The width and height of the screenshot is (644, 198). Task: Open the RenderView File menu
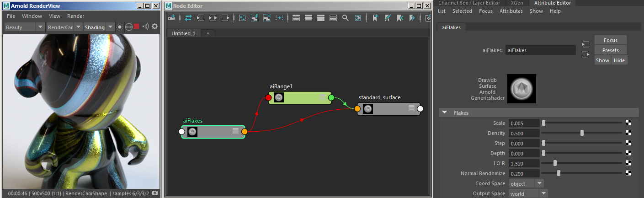click(11, 16)
